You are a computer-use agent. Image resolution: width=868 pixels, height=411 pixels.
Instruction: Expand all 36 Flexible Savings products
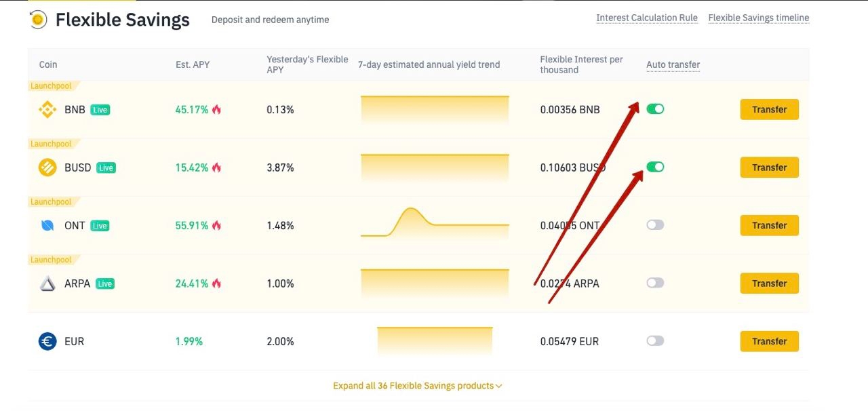click(417, 386)
